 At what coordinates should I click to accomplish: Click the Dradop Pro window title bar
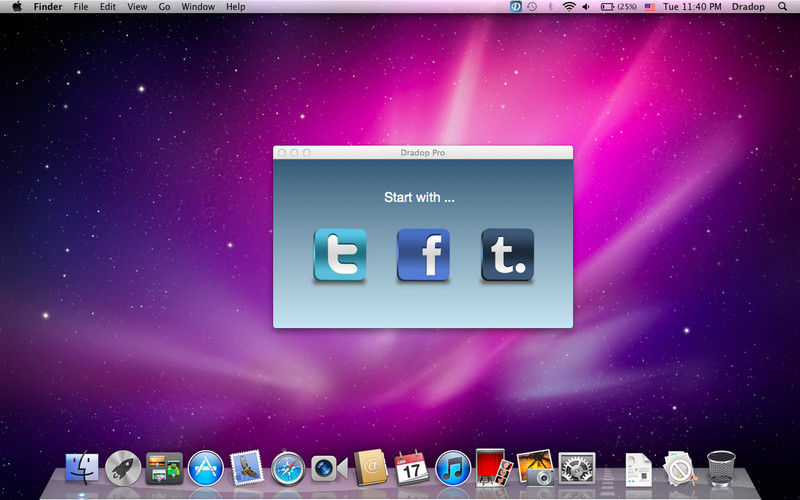(x=423, y=152)
